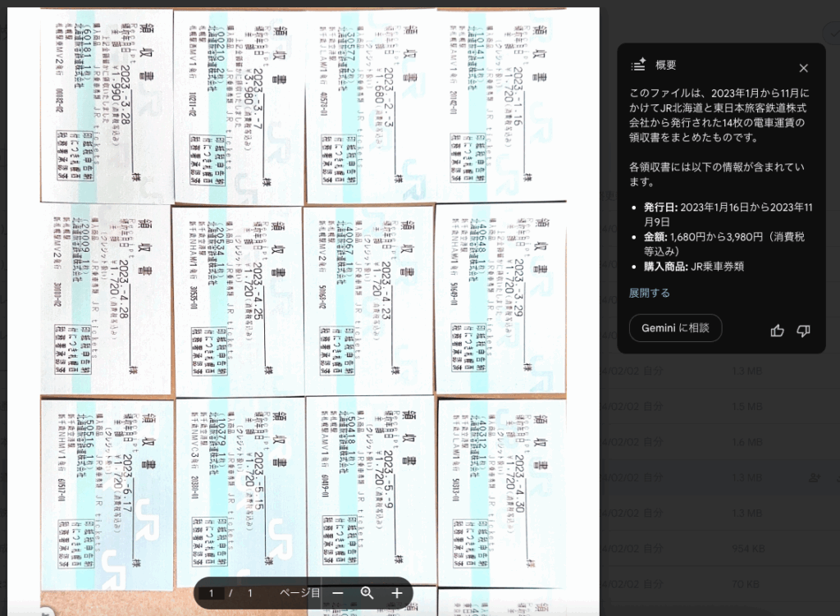The width and height of the screenshot is (840, 616).
Task: Give the summary a thumbs up
Action: [777, 331]
